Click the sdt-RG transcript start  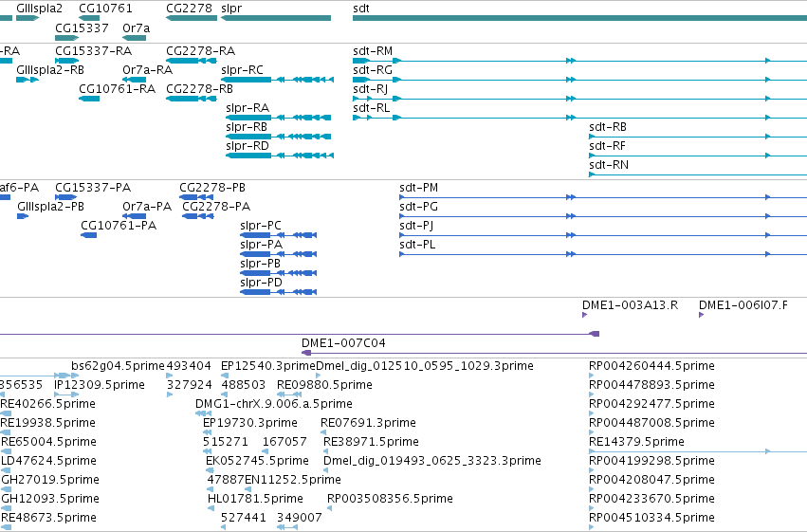coord(361,80)
